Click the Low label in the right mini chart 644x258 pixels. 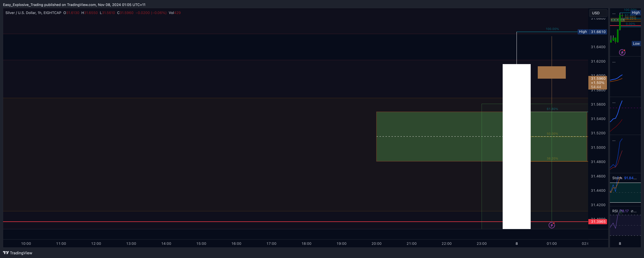click(x=636, y=44)
